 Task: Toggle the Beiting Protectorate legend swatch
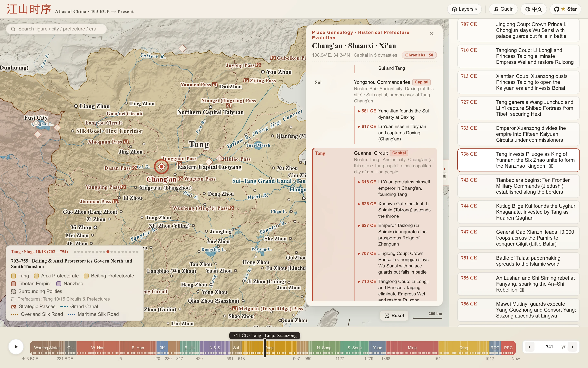[x=86, y=276]
